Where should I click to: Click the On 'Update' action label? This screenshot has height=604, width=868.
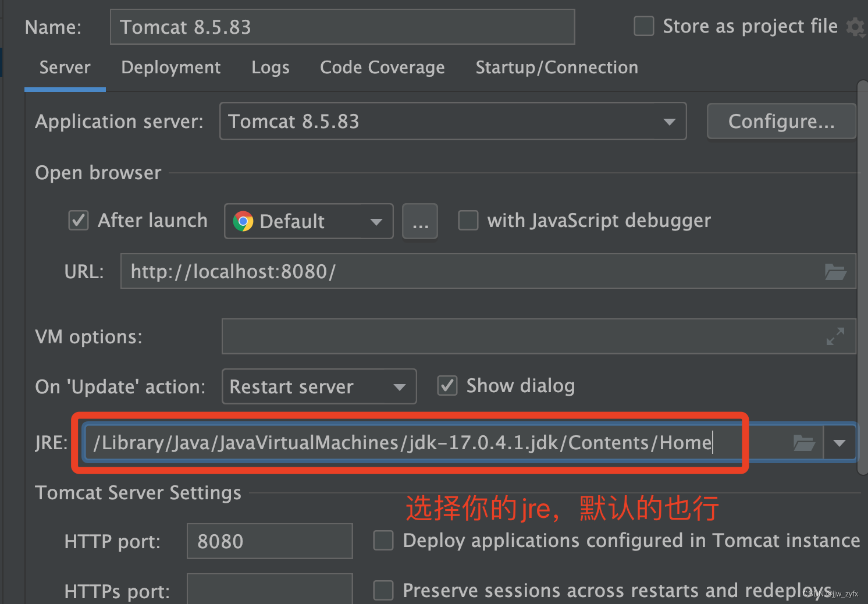tap(120, 387)
